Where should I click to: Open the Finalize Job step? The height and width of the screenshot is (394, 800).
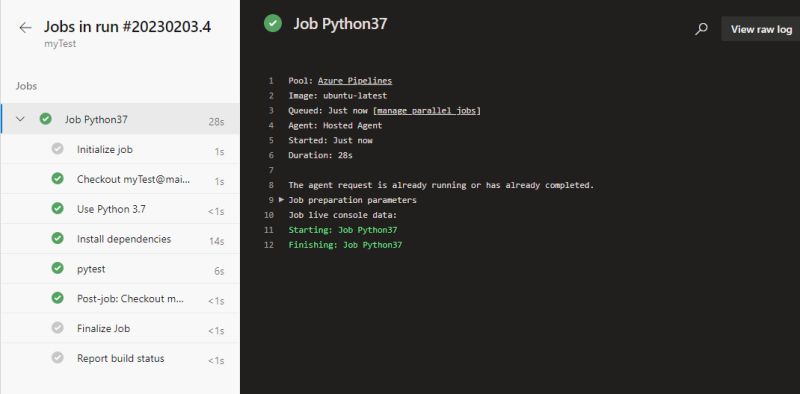pos(120,329)
